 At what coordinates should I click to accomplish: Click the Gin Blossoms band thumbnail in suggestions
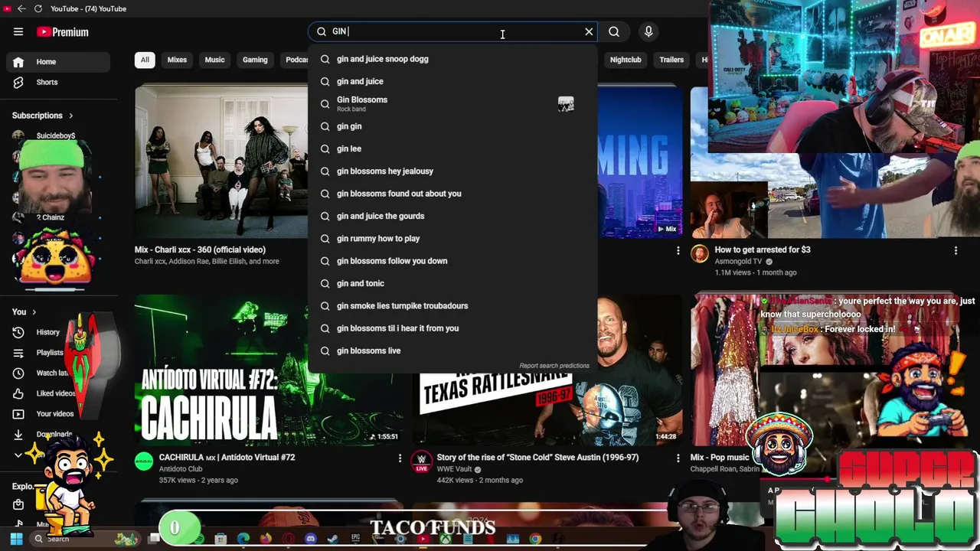(x=566, y=104)
